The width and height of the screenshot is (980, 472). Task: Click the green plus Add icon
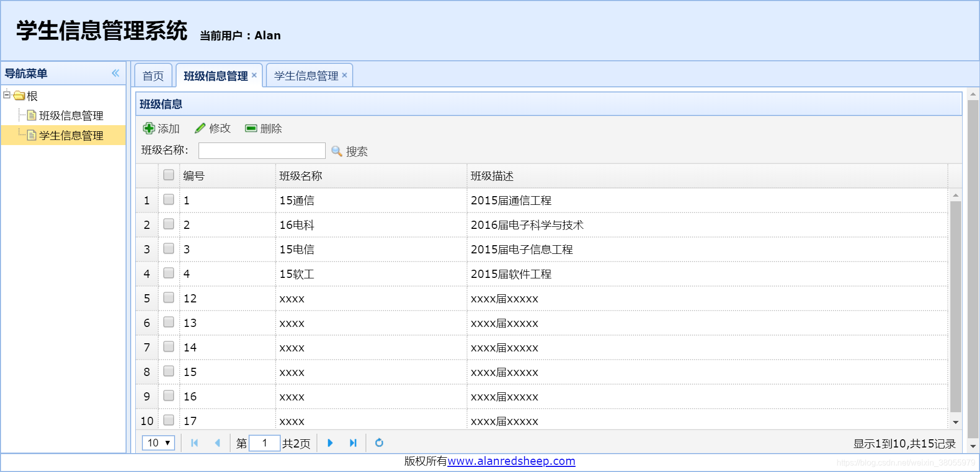(149, 128)
